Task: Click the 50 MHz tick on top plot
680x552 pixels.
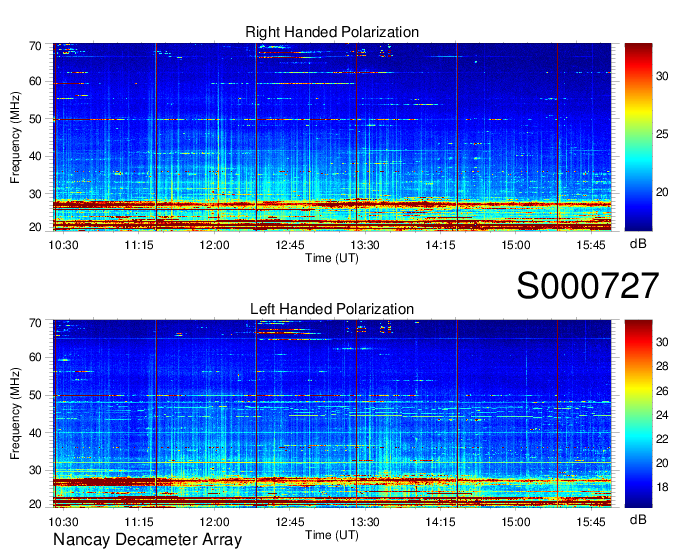Action: coord(35,119)
